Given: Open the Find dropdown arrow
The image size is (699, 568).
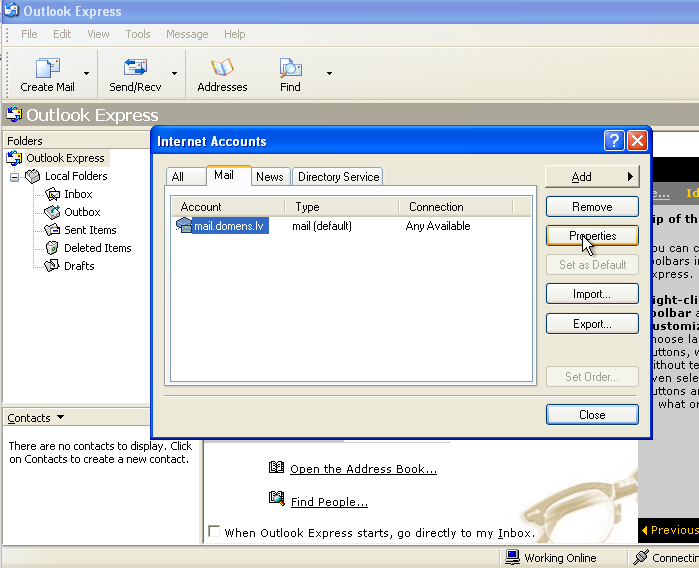Looking at the screenshot, I should [x=329, y=73].
